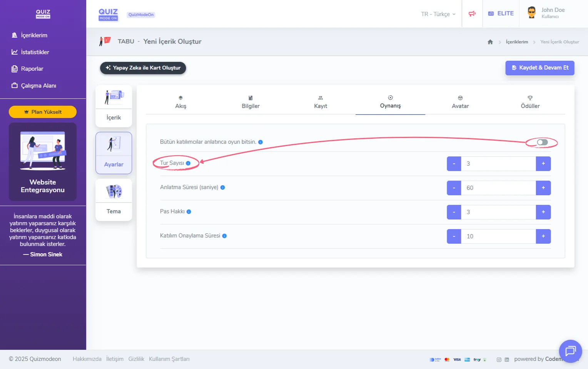Click Kaydet & Devam Et button
588x369 pixels.
540,68
